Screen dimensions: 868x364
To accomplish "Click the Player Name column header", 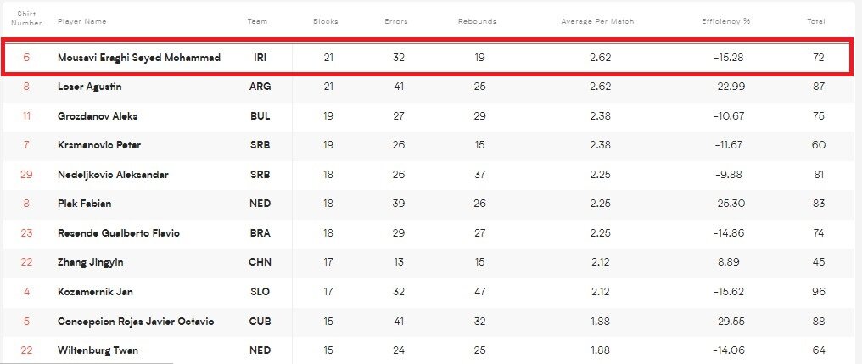I will [82, 21].
